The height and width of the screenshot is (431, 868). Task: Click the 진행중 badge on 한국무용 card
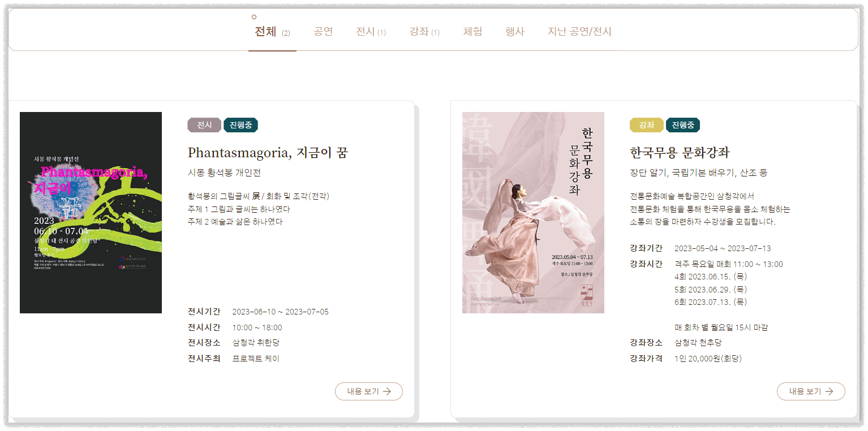pos(683,125)
